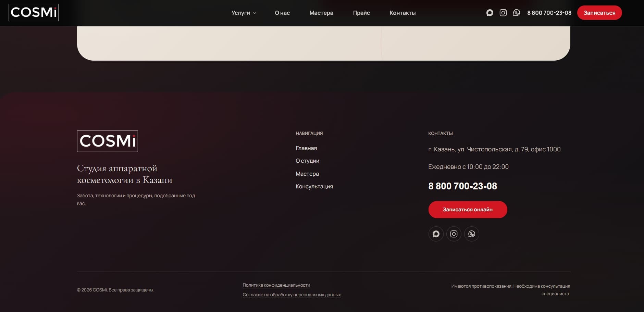
Task: Open the chat messenger icon in header
Action: click(490, 13)
